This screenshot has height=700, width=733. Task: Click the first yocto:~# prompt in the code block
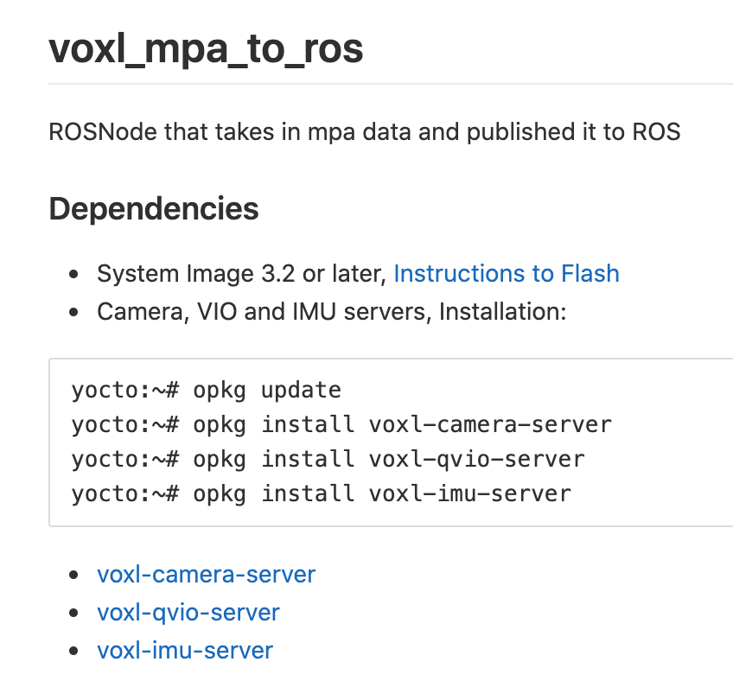tap(124, 391)
